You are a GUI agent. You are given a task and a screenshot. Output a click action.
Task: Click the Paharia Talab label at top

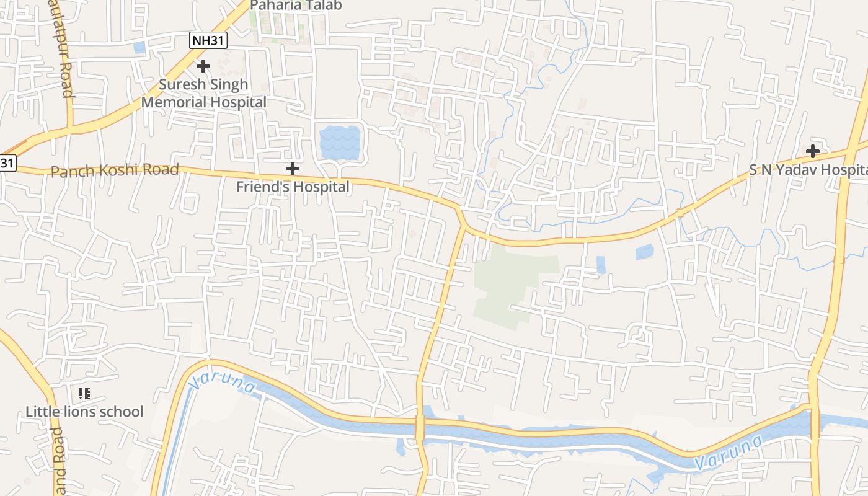296,6
